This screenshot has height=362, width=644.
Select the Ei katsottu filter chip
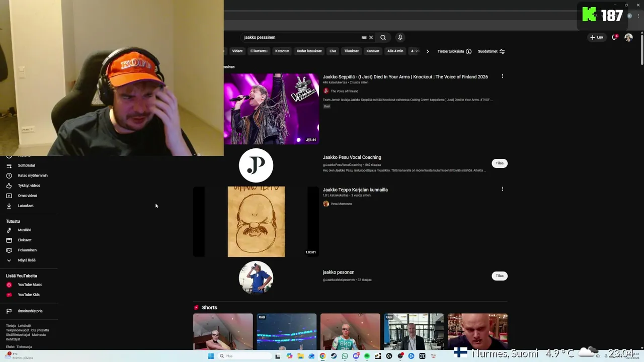259,51
